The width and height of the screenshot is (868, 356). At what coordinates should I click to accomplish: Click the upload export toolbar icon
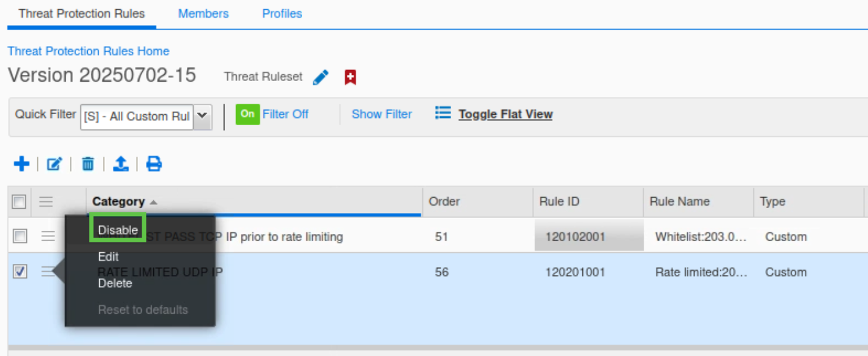121,164
